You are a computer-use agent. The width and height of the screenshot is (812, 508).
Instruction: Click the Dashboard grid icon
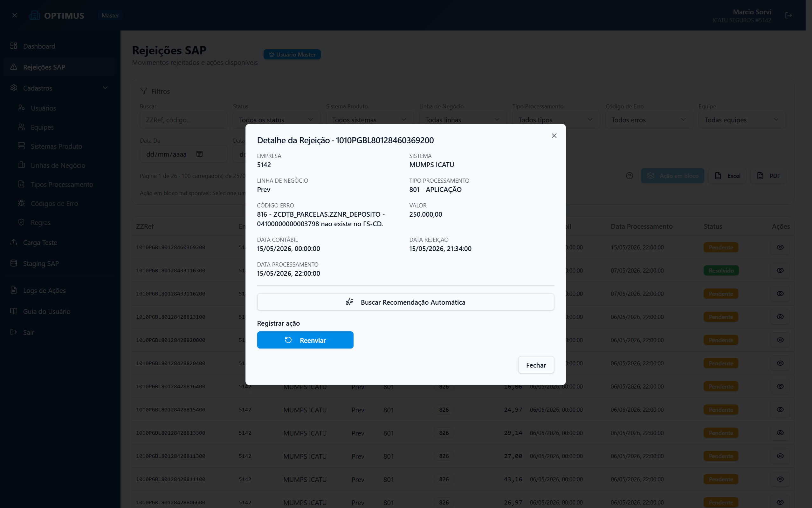pyautogui.click(x=14, y=46)
